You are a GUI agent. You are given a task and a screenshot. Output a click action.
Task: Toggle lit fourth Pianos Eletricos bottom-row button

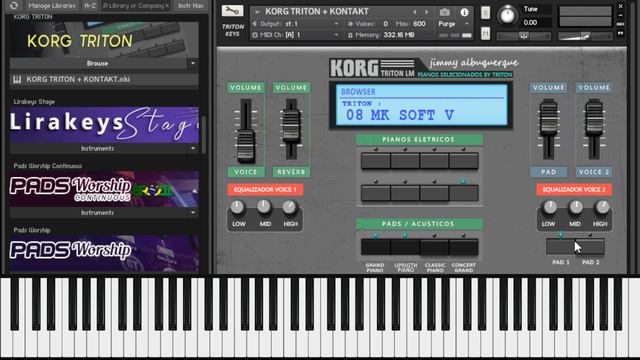[464, 193]
